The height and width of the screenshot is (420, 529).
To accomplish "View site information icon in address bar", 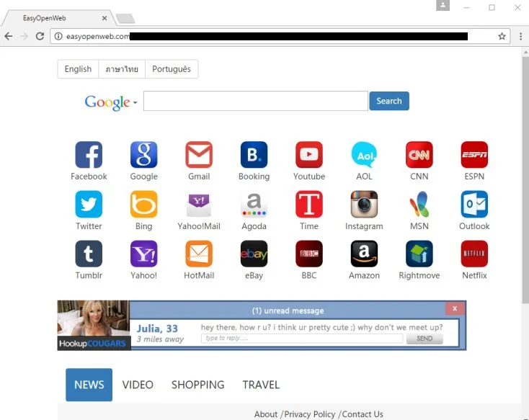I will (58, 36).
